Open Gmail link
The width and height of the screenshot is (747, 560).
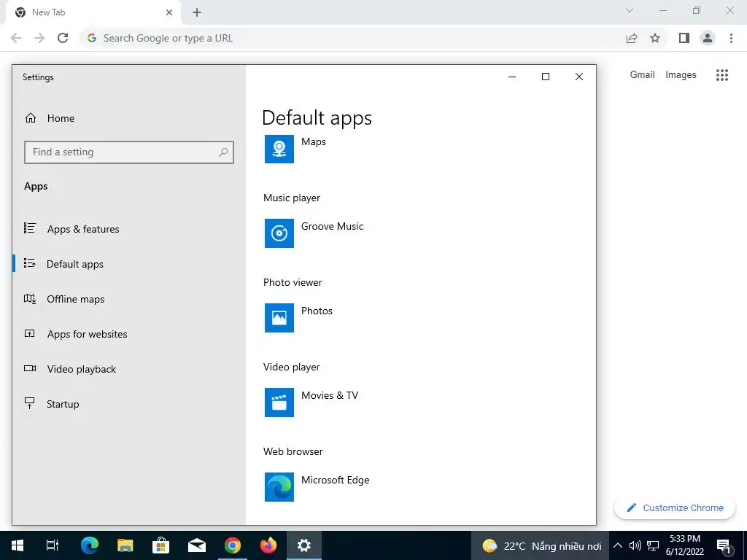[x=642, y=75]
